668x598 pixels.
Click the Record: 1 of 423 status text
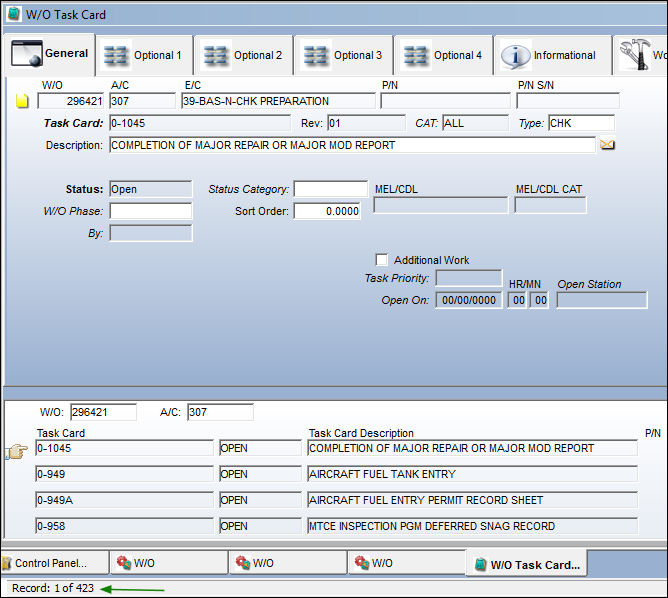point(53,588)
